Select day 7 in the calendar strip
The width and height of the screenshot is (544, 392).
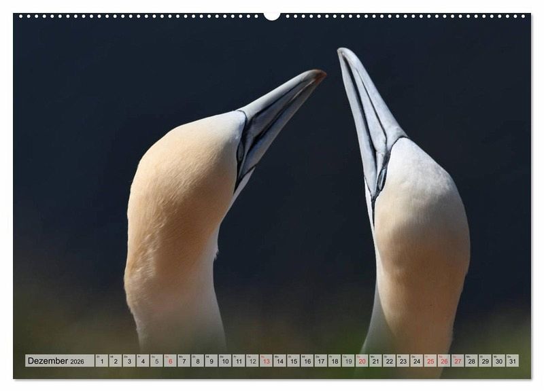point(184,361)
